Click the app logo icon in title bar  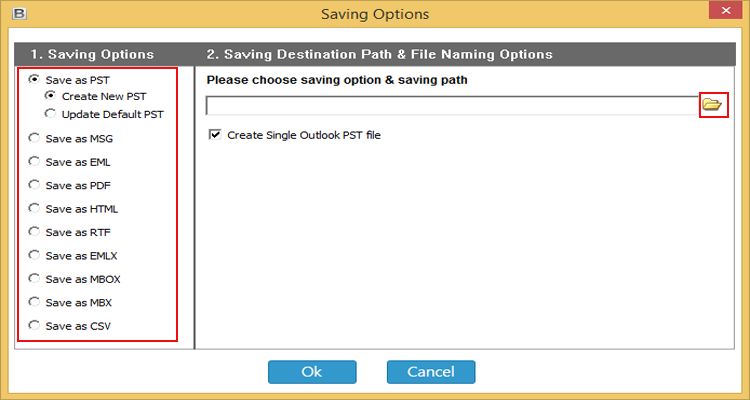19,13
